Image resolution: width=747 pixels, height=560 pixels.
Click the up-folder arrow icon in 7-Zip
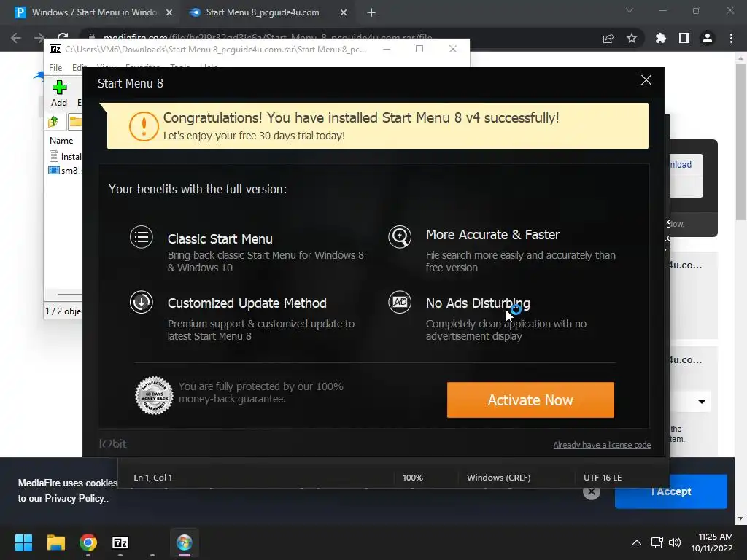(x=53, y=122)
